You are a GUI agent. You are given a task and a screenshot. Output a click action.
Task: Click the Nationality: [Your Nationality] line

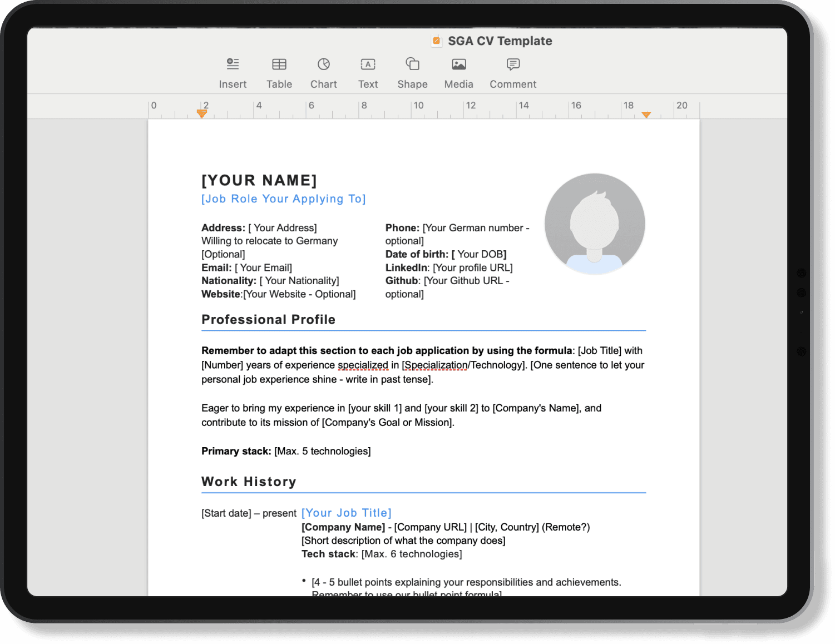(270, 281)
